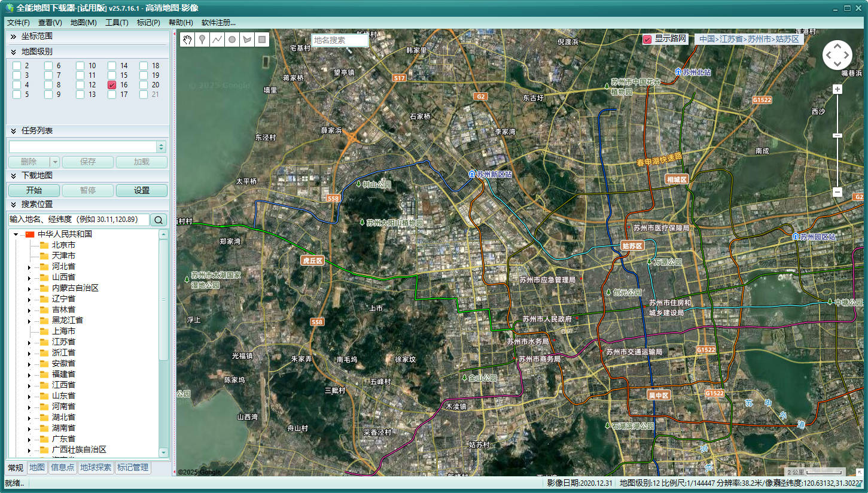Collapse the 搜索位置 section

13,204
